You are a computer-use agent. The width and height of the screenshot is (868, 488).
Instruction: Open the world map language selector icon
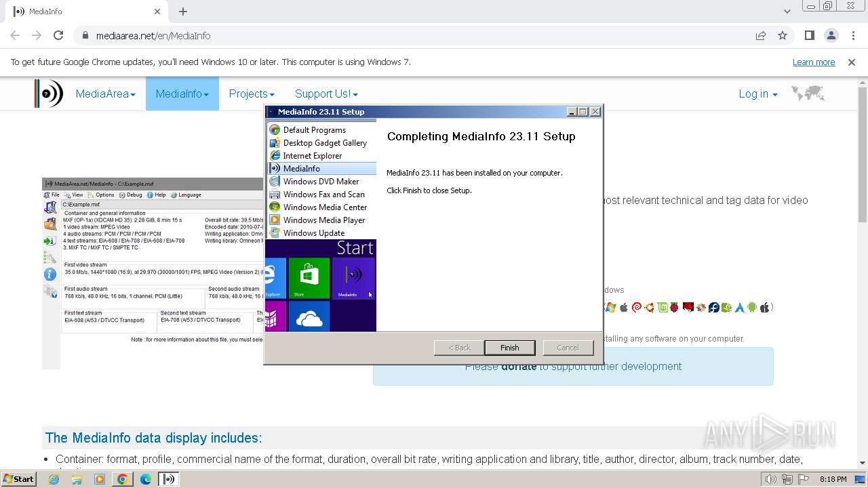(x=808, y=94)
